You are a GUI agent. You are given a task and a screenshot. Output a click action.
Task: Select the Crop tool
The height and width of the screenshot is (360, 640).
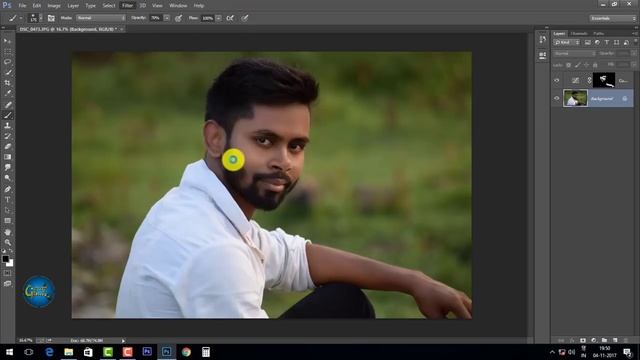tap(7, 83)
